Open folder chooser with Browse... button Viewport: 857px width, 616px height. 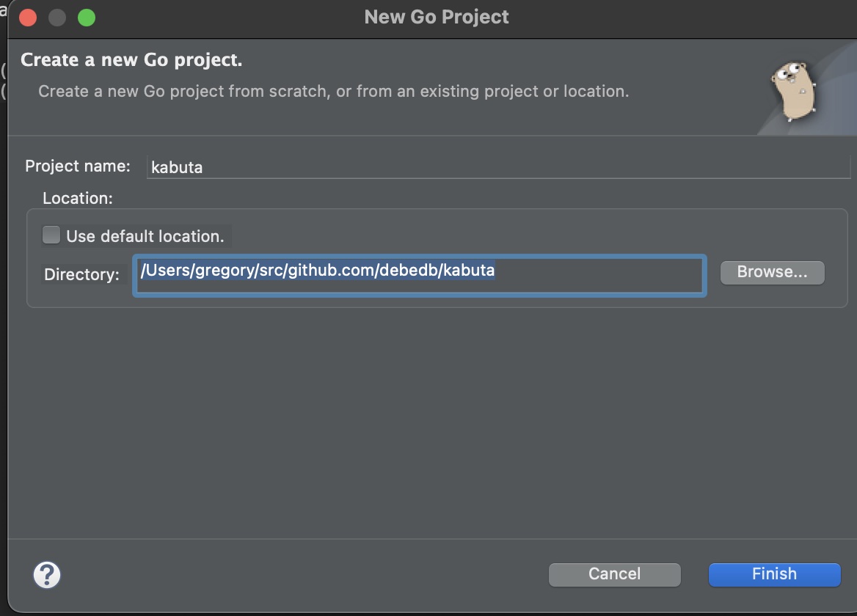click(x=772, y=272)
